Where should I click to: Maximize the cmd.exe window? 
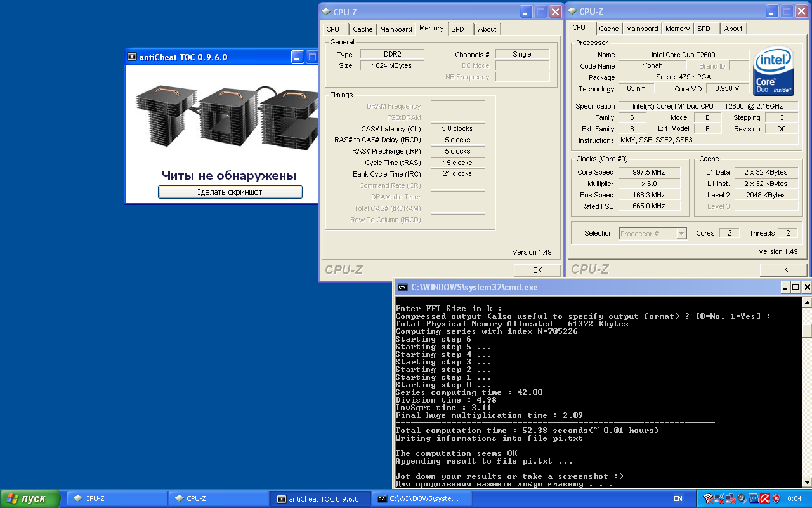click(x=796, y=287)
